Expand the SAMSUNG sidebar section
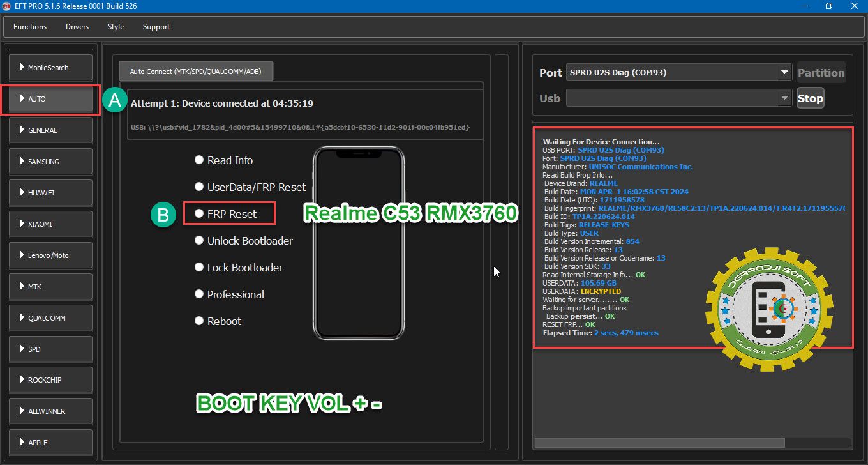Screen dimensions: 868x465 pyautogui.click(x=51, y=162)
